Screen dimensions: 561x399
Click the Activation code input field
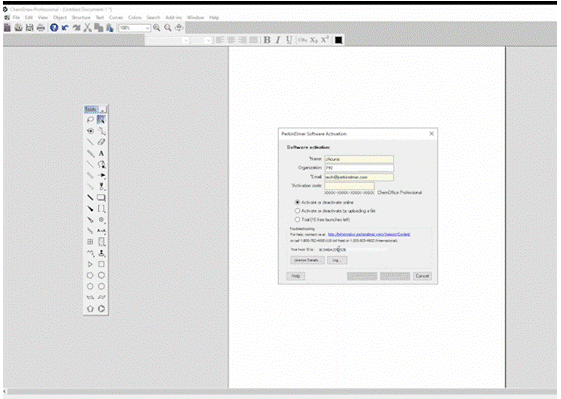coord(349,186)
